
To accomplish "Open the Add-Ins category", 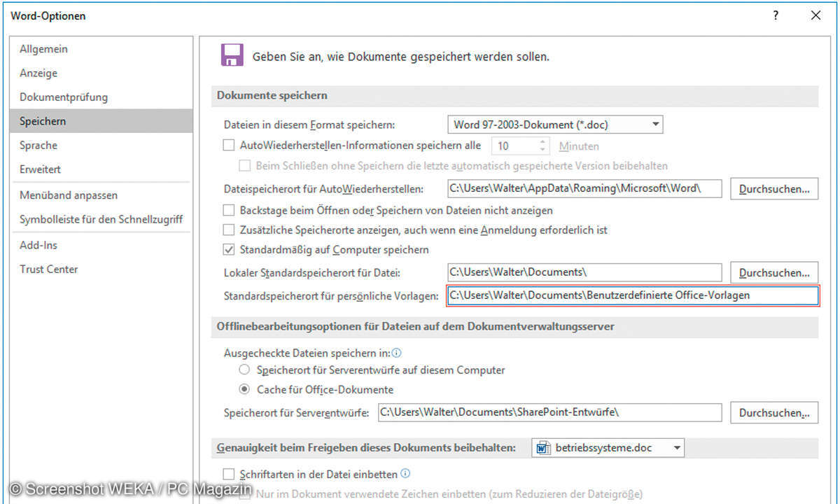I will point(101,245).
